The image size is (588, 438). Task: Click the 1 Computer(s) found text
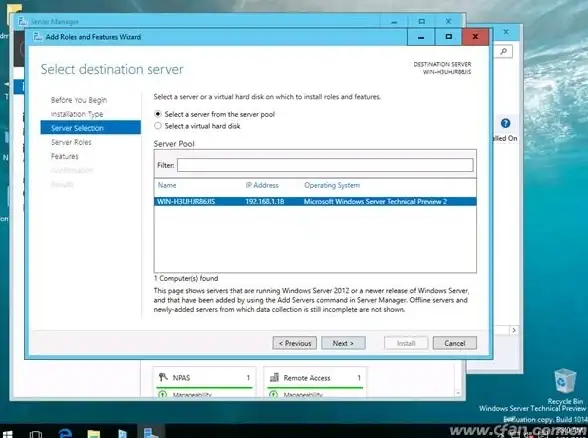tap(186, 278)
